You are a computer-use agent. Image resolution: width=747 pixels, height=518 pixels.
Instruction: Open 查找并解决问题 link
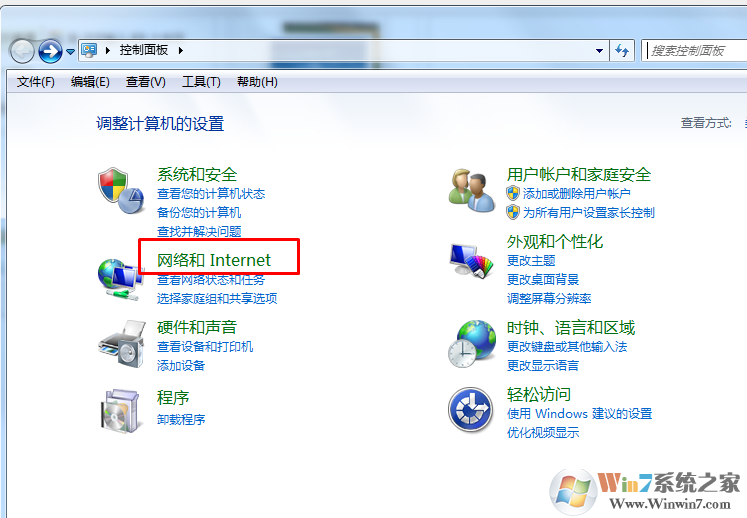199,232
